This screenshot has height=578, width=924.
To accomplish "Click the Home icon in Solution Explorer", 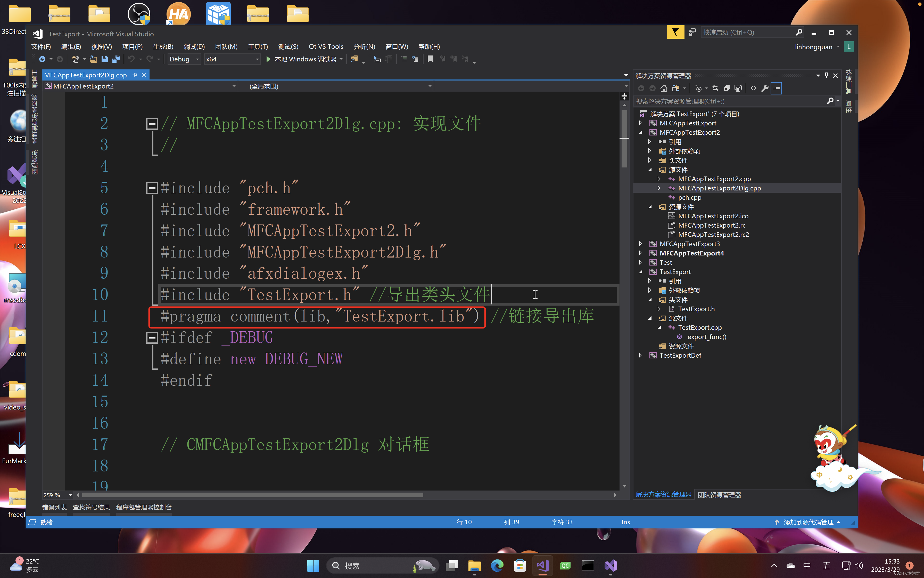I will pos(664,88).
